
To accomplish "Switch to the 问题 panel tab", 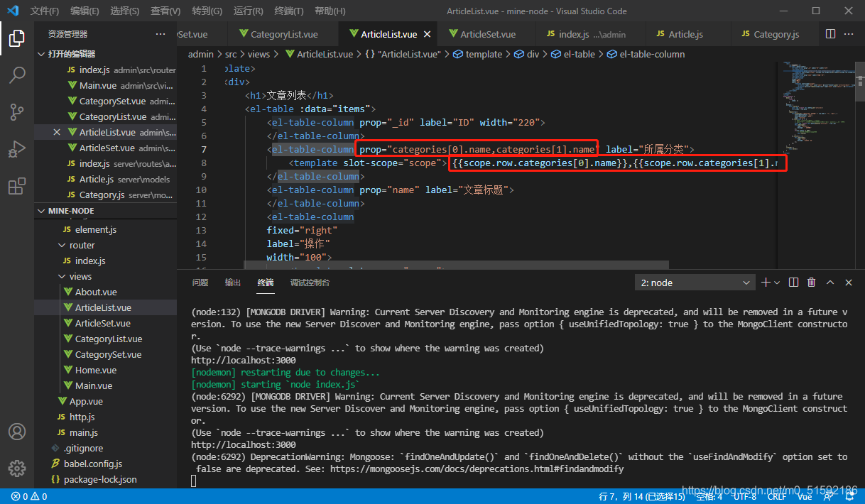I will click(x=200, y=283).
